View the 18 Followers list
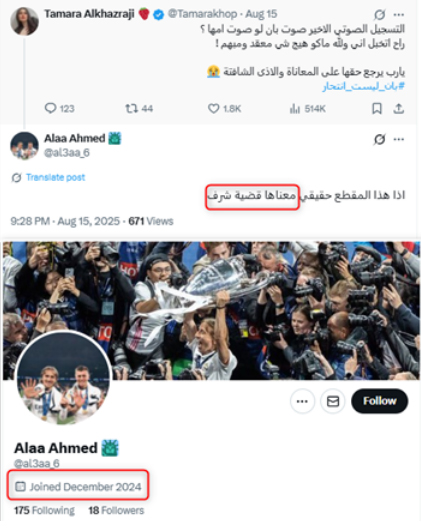 [116, 510]
